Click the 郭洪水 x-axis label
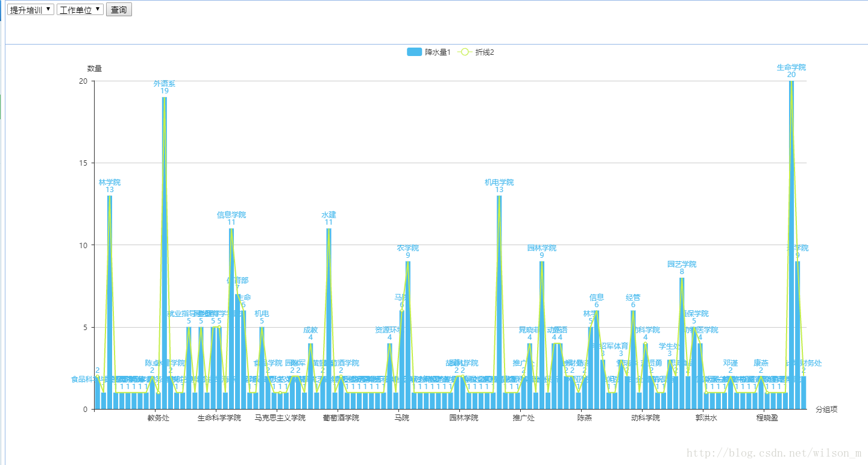This screenshot has width=868, height=465. coord(706,418)
